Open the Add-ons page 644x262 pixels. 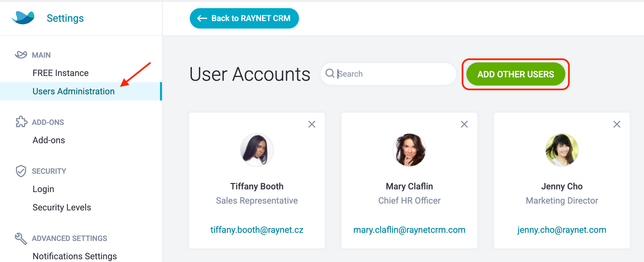[49, 140]
